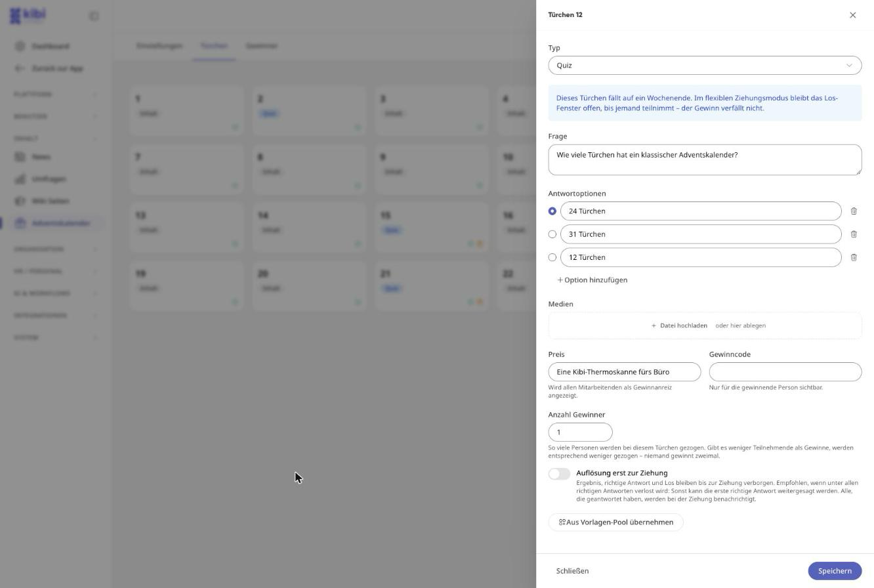Mark '31 Türchen' as correct answer
The height and width of the screenshot is (588, 874).
click(x=552, y=234)
